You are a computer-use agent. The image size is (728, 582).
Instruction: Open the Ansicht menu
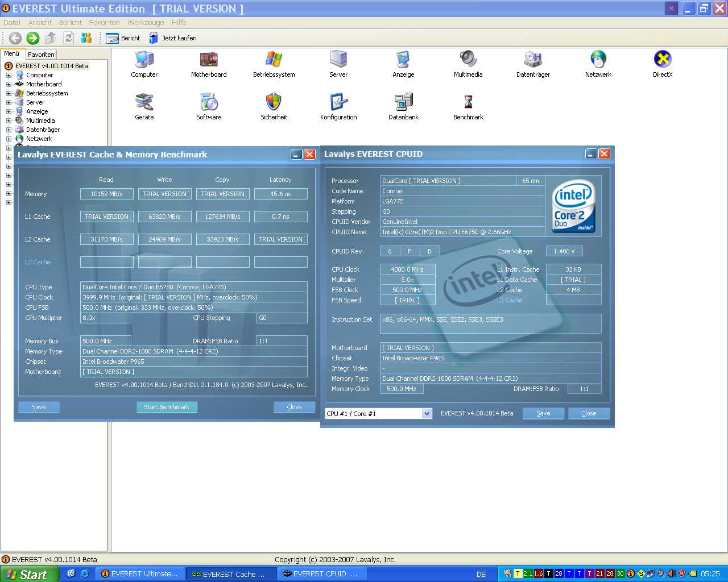40,23
